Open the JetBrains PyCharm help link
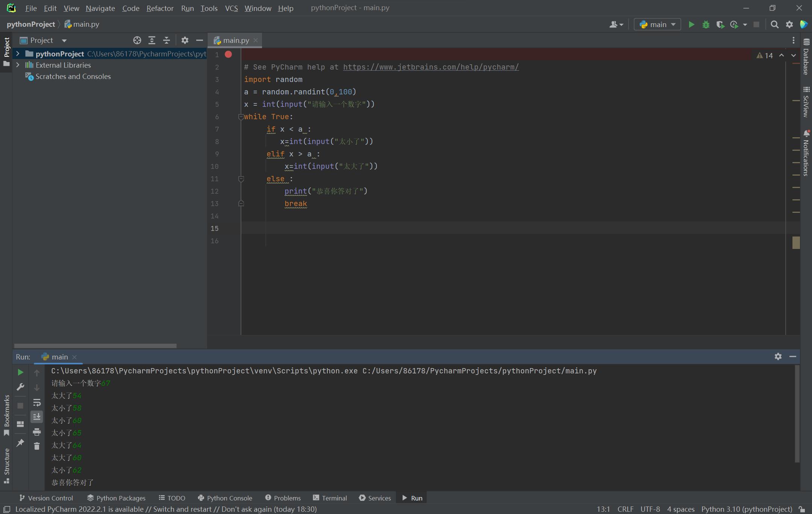812x514 pixels. (430, 67)
